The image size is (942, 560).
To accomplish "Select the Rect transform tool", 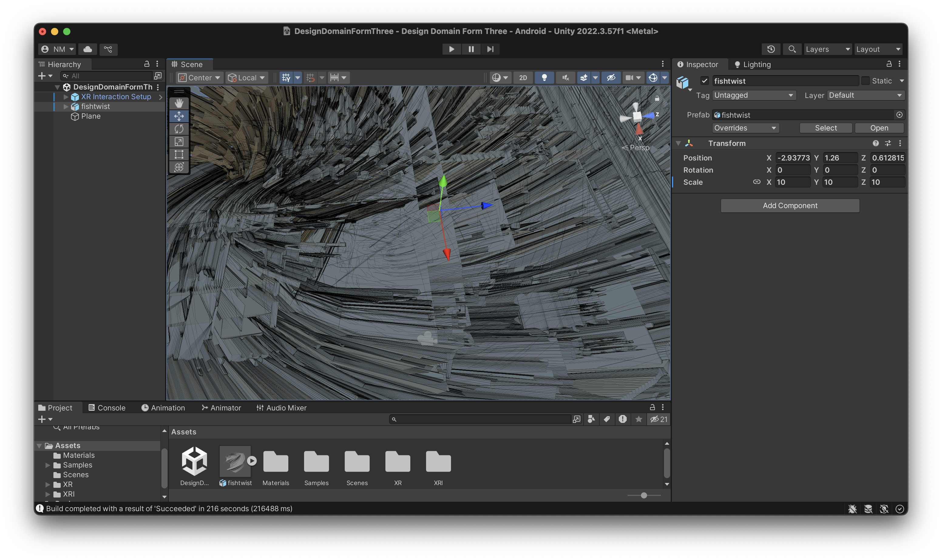I will 179,154.
